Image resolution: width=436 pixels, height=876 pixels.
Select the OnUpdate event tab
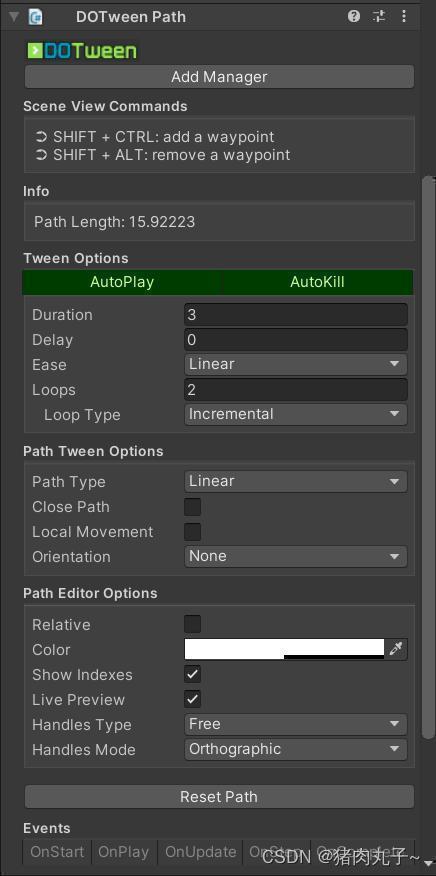[200, 852]
